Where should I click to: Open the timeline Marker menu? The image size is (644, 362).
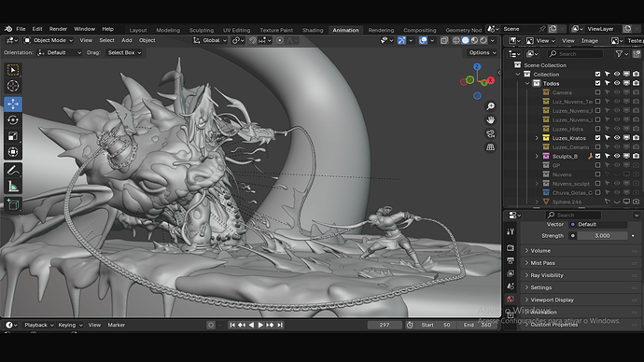tap(117, 325)
